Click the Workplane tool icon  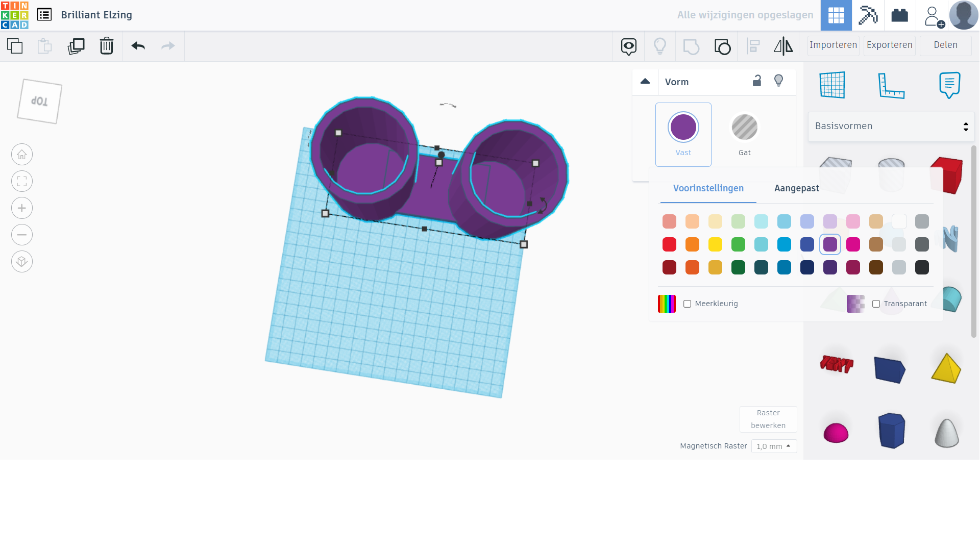pyautogui.click(x=832, y=85)
